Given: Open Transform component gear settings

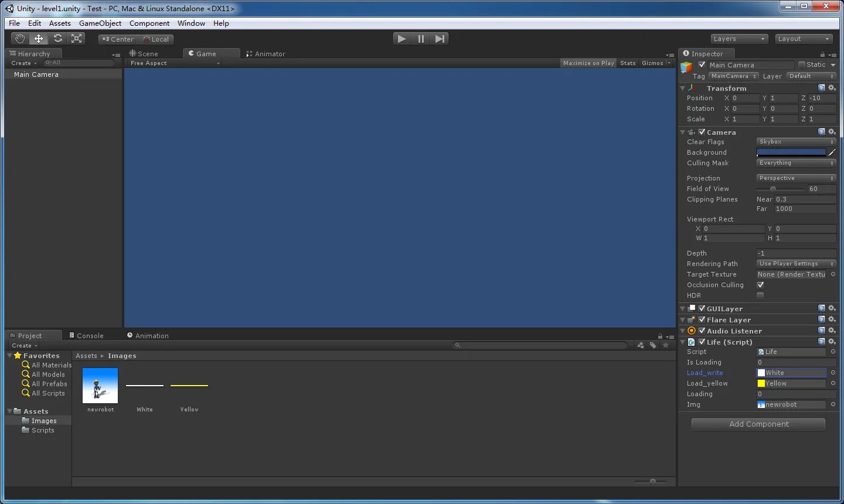Looking at the screenshot, I should click(831, 88).
